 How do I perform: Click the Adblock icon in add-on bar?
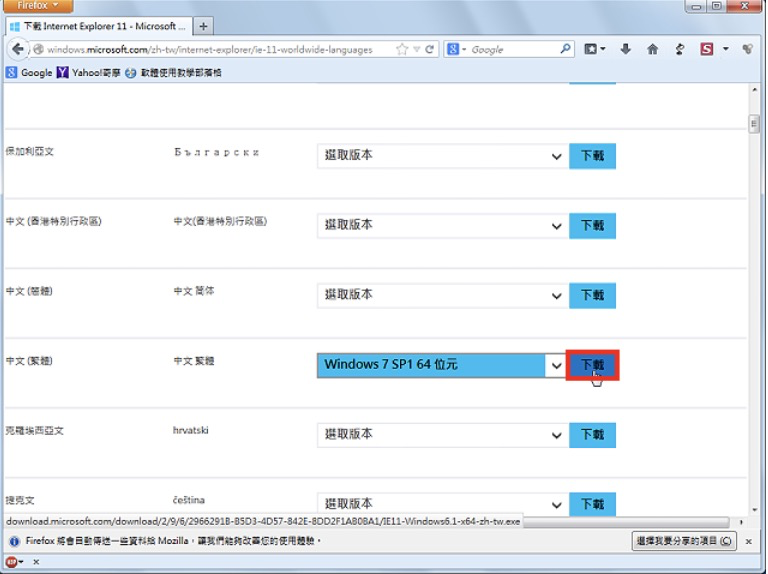(11, 562)
